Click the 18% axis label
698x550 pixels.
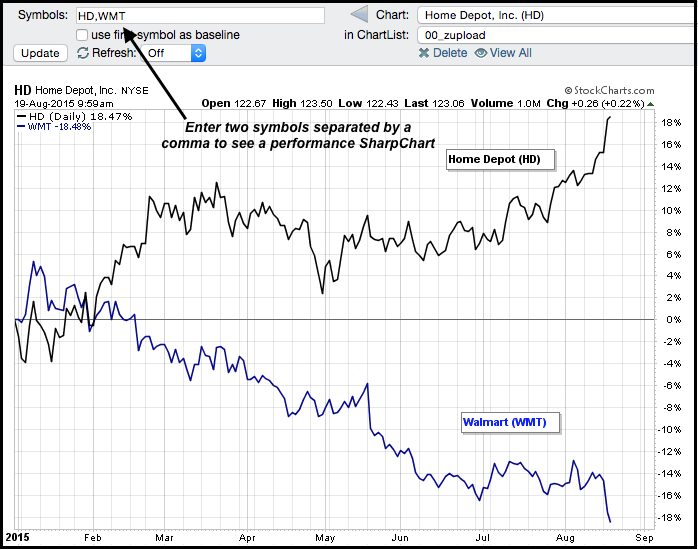671,123
